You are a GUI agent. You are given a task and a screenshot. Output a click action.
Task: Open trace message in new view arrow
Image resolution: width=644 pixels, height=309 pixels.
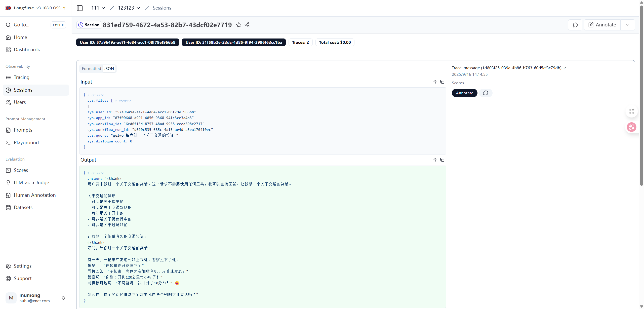point(565,68)
